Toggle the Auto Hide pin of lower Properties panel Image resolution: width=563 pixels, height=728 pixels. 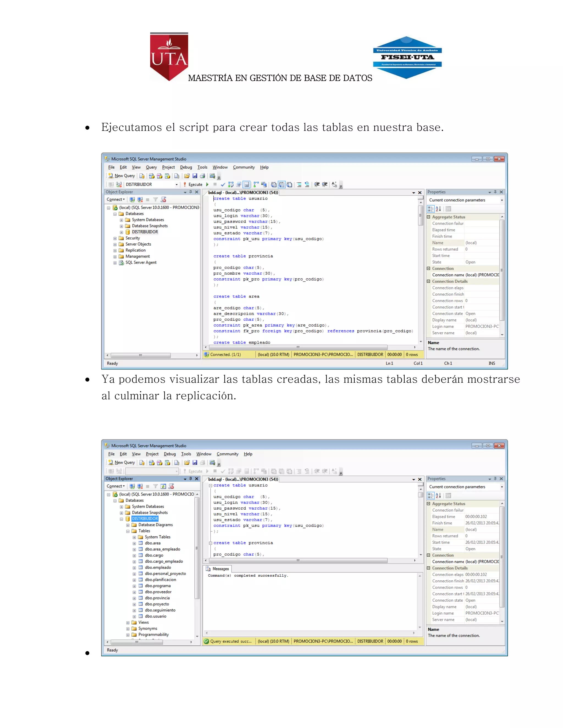click(495, 479)
